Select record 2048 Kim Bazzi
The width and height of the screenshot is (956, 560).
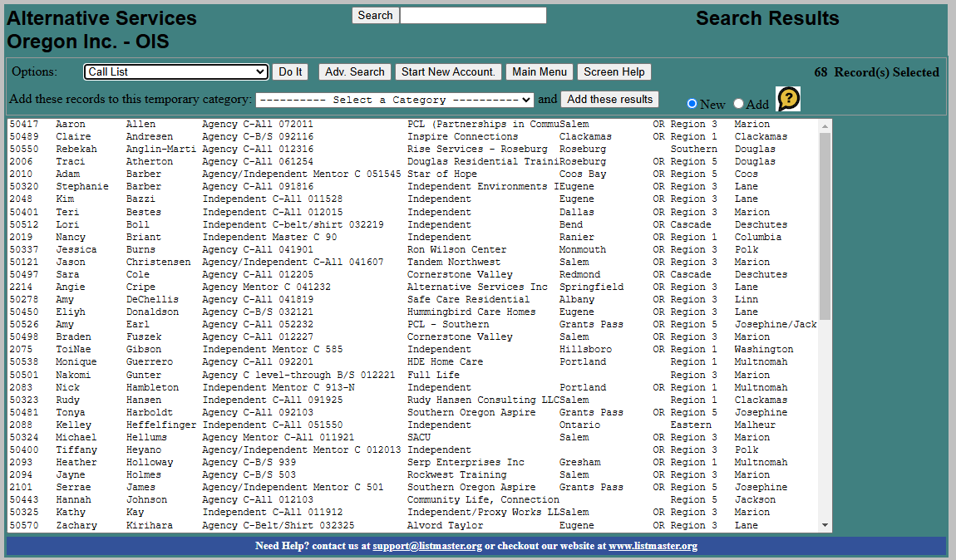(413, 199)
